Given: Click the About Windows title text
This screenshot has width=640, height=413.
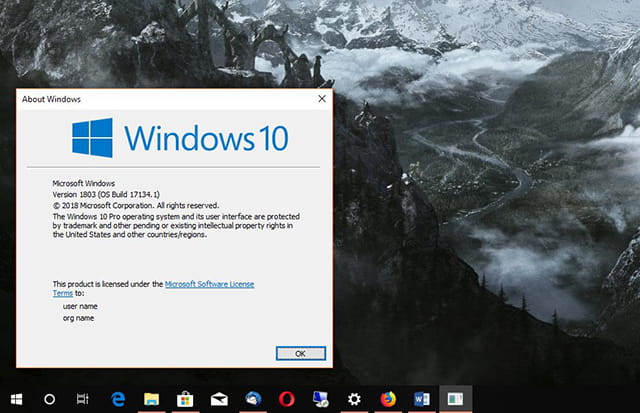Looking at the screenshot, I should tap(51, 99).
